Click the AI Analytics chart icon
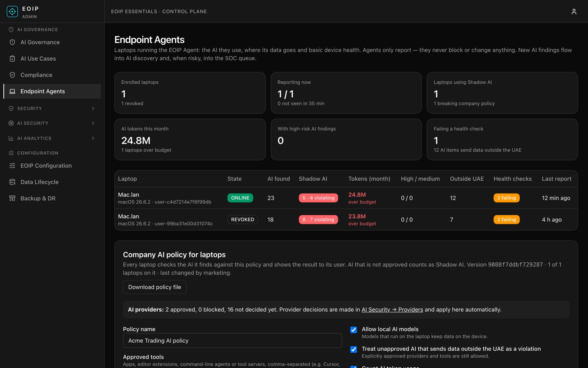 point(11,138)
